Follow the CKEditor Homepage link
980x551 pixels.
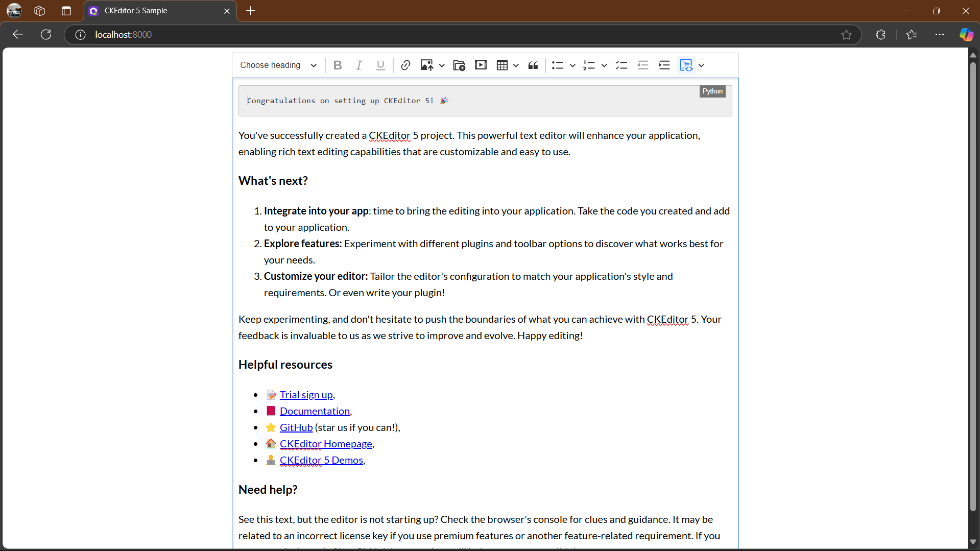tap(326, 443)
